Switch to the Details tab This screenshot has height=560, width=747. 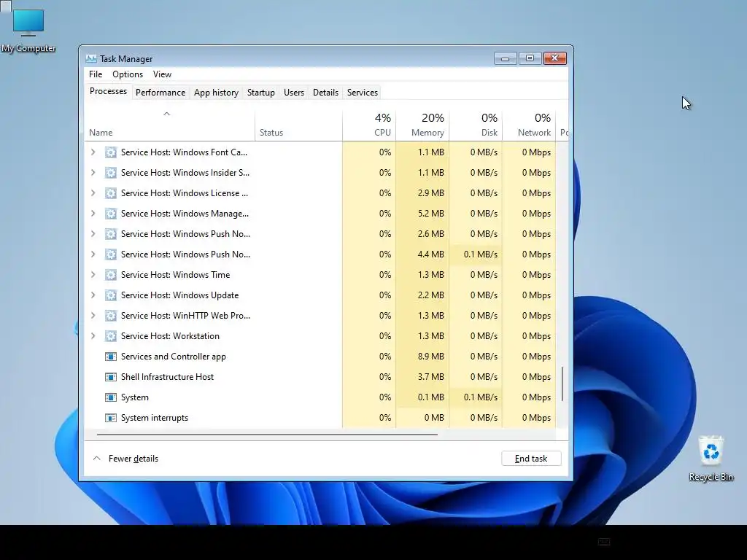point(325,93)
